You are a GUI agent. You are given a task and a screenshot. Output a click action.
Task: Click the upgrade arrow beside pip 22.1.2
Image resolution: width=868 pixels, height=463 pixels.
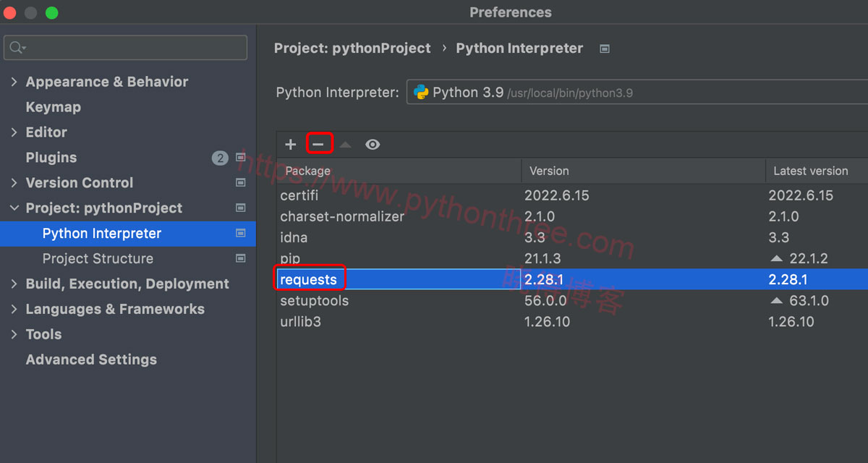pos(777,258)
